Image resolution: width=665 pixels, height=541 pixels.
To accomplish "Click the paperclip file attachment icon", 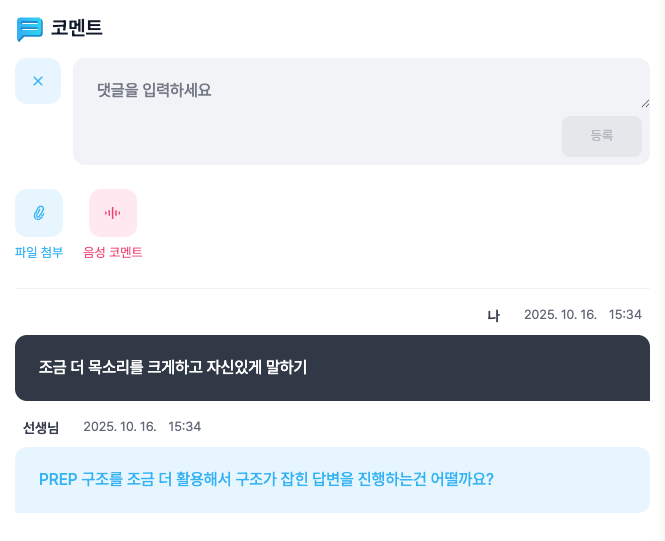I will 39,213.
